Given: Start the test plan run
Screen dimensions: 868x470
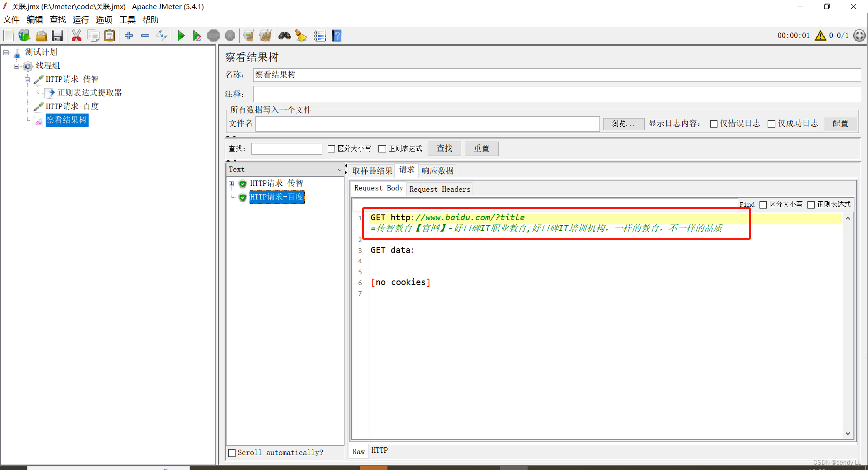Looking at the screenshot, I should [x=181, y=35].
